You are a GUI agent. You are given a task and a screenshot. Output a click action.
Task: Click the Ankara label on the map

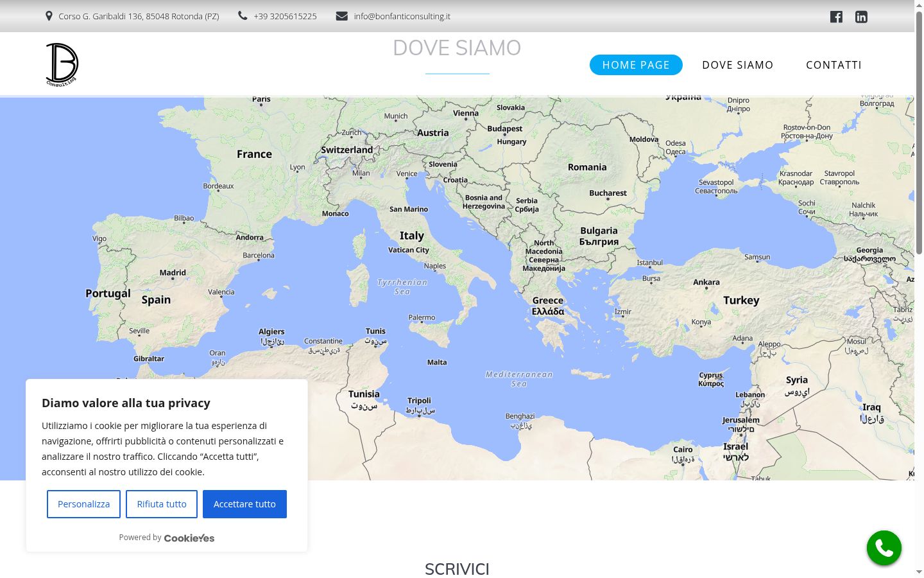point(706,282)
